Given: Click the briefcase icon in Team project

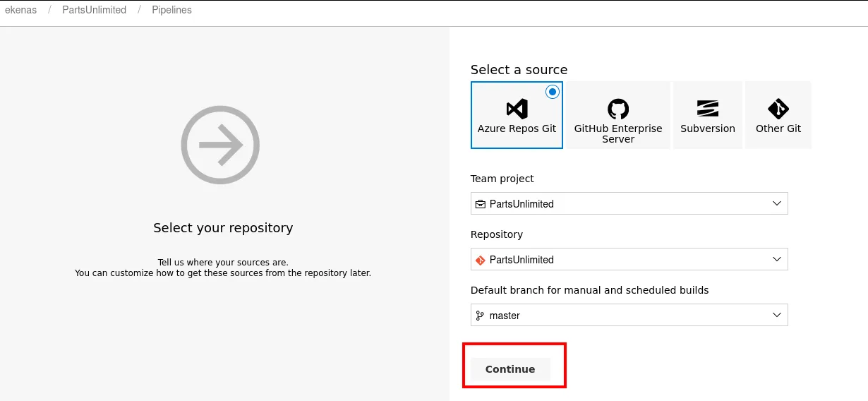Looking at the screenshot, I should (x=481, y=204).
